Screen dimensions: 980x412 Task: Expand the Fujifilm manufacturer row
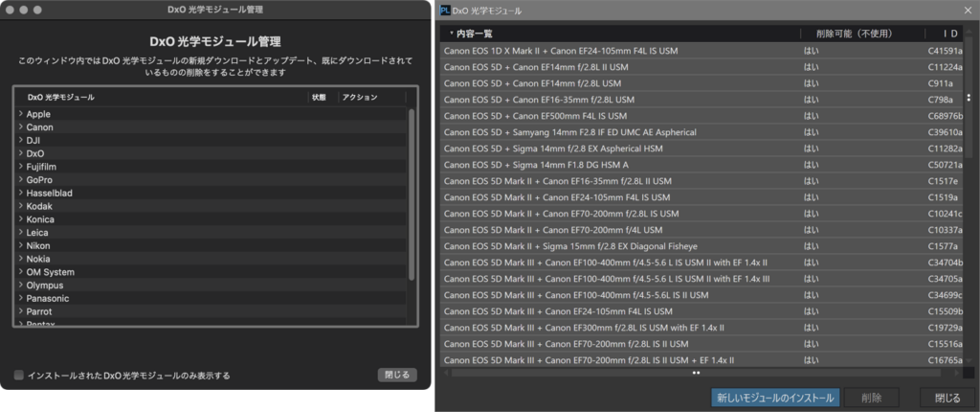[21, 167]
